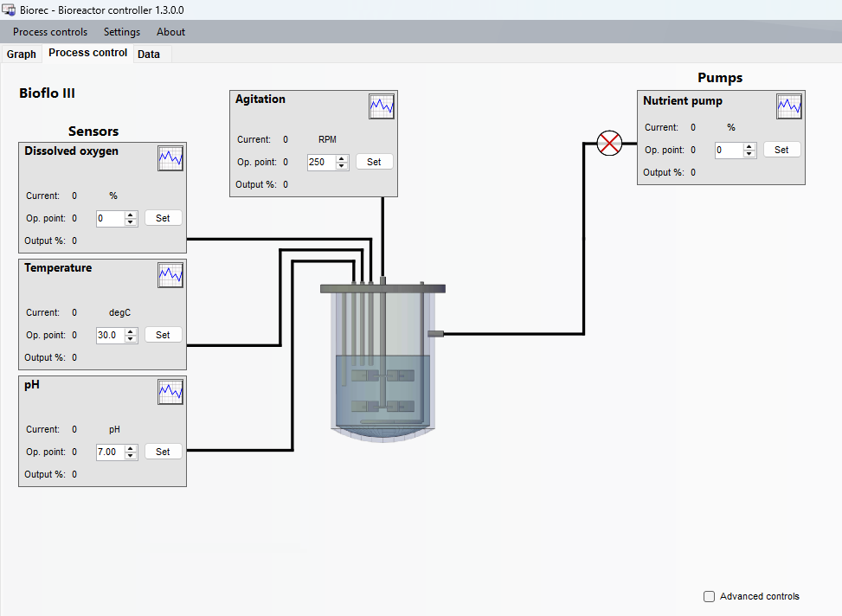
Task: Open the Agitation graph icon
Action: point(382,106)
